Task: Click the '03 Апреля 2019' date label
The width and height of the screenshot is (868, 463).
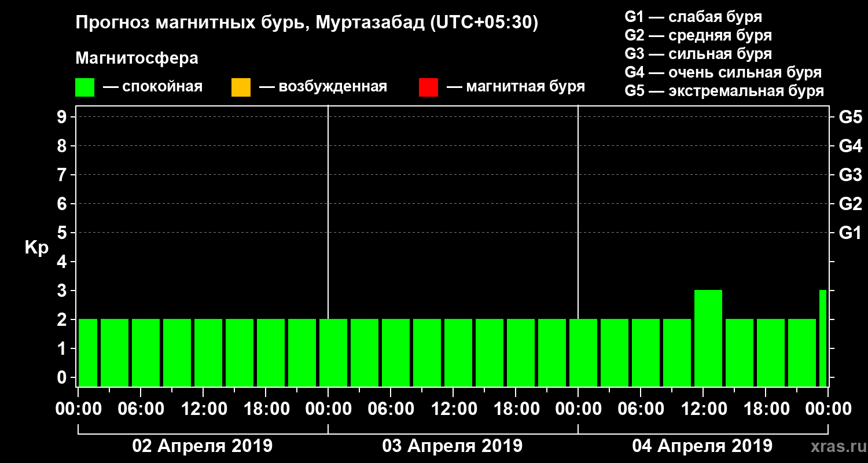Action: [x=453, y=446]
